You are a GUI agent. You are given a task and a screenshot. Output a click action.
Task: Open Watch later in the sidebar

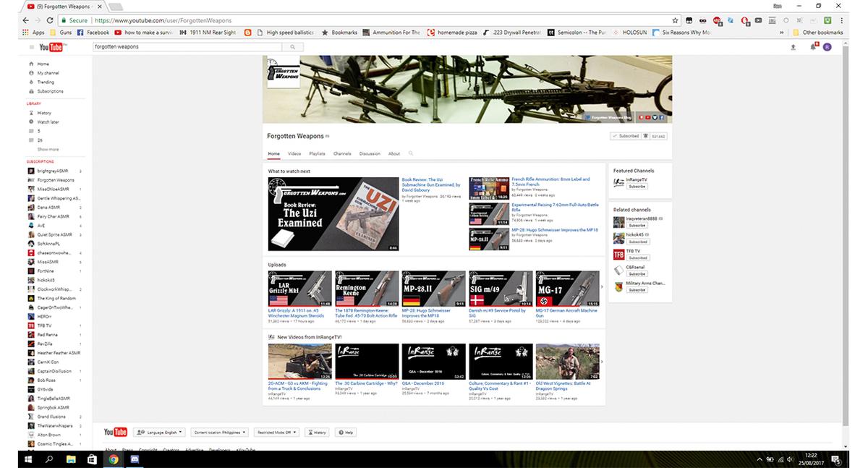click(x=48, y=122)
